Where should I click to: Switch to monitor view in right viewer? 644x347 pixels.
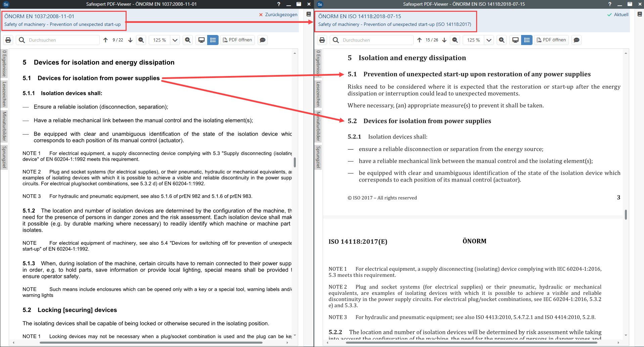(515, 40)
